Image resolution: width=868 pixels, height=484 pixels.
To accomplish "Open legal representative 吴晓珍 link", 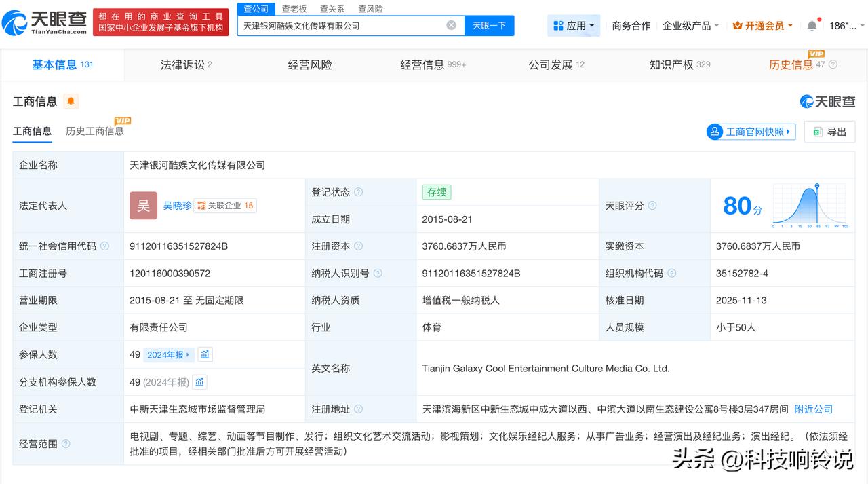I will point(177,205).
